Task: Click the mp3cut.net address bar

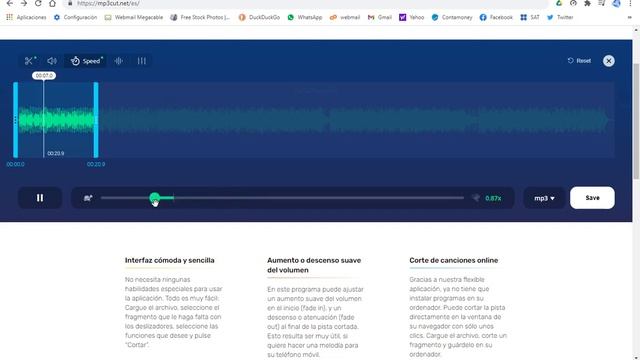Action: pyautogui.click(x=306, y=3)
